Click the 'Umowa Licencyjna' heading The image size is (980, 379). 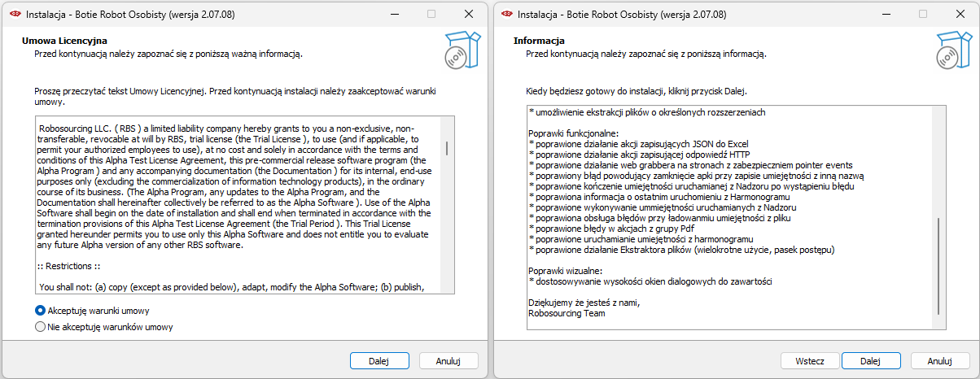click(64, 41)
